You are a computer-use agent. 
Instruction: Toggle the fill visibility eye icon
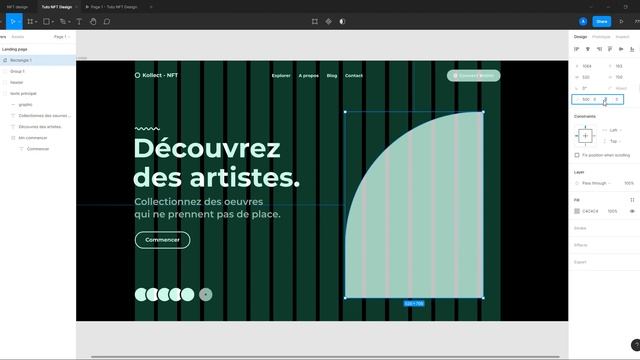632,211
